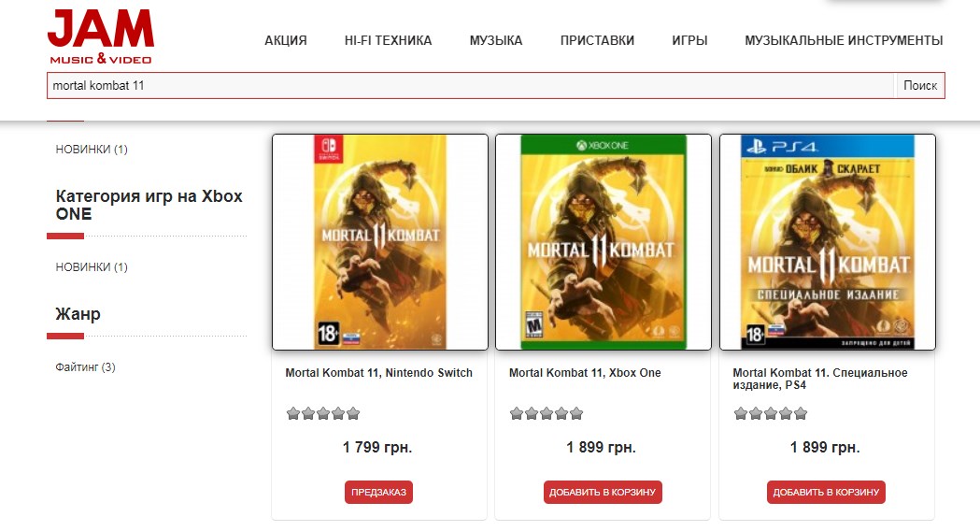
Task: Open the PS4 Special Edition cover image
Action: tap(827, 242)
